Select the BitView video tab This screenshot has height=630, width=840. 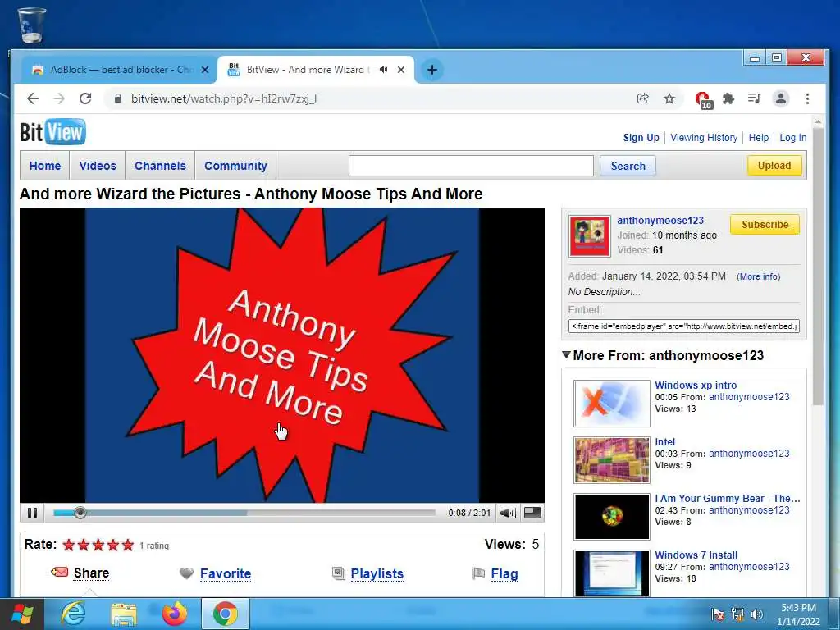307,70
